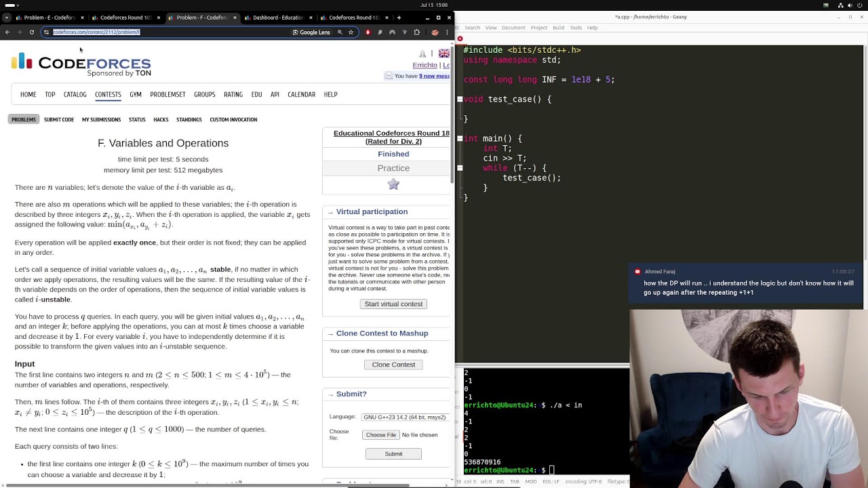Open the Errichto profile link
The image size is (868, 488).
click(425, 65)
